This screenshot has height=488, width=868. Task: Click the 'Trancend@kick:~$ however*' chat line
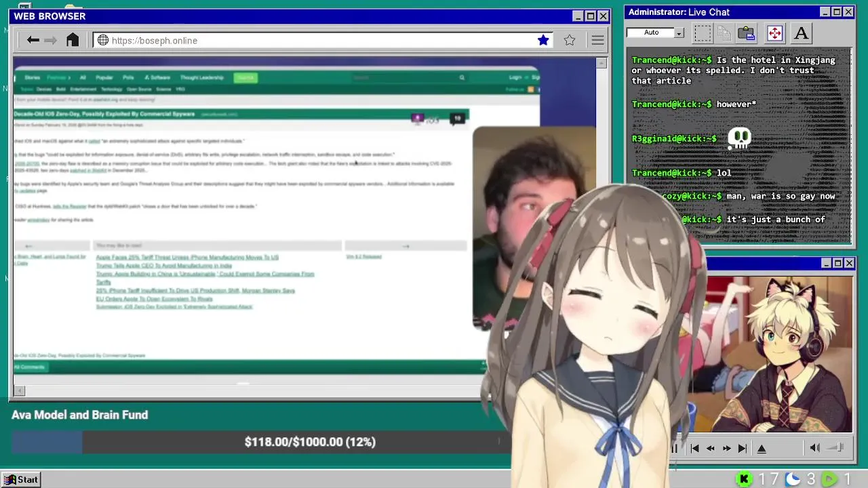(x=694, y=104)
